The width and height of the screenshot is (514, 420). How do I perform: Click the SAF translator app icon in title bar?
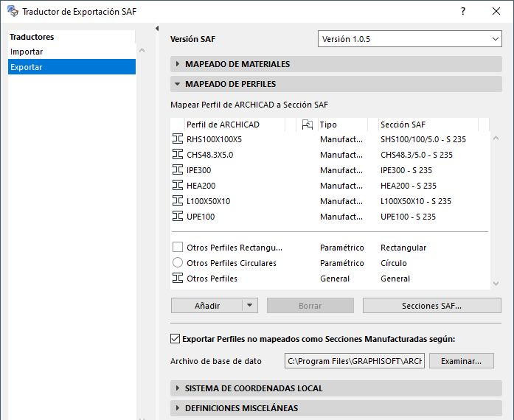(13, 11)
